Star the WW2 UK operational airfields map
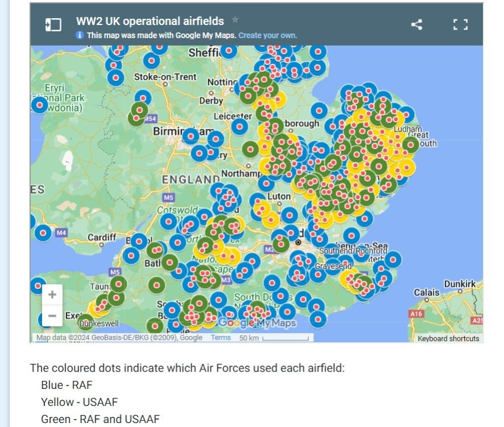 point(236,19)
